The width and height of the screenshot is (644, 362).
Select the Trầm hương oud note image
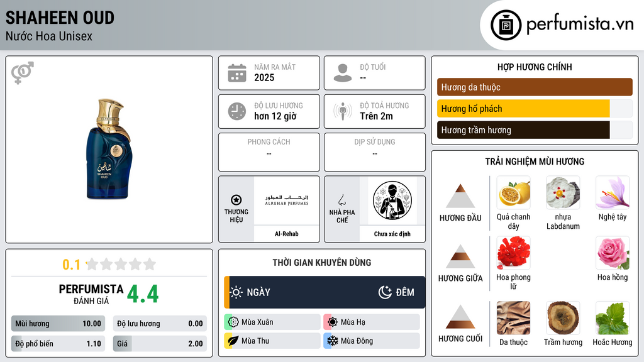pyautogui.click(x=563, y=317)
